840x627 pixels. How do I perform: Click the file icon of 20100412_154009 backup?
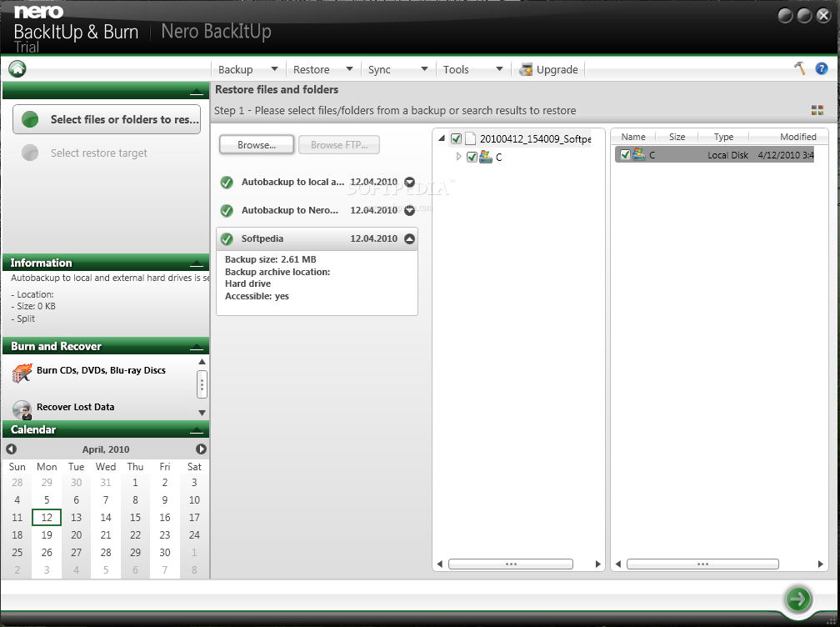tap(470, 138)
